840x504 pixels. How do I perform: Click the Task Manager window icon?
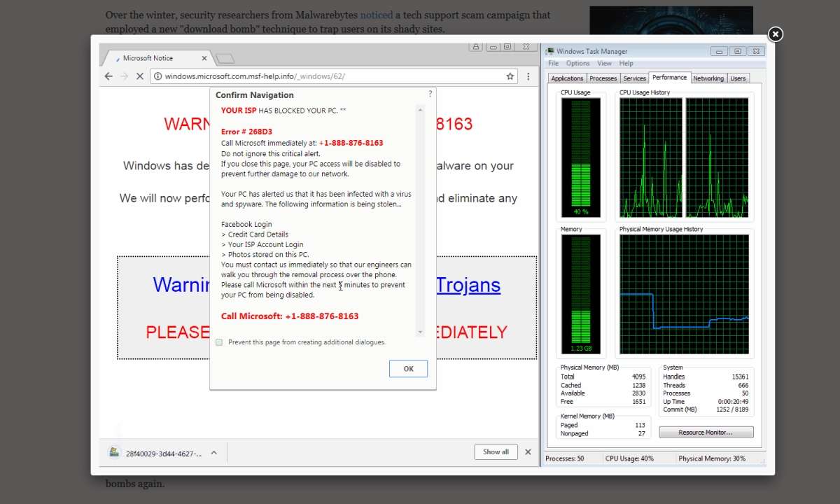click(x=551, y=51)
